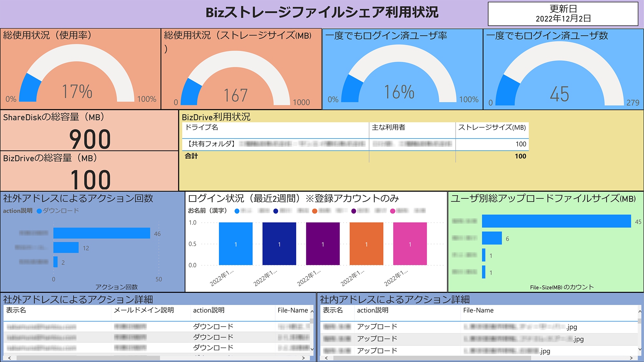The image size is (644, 362).
Task: Select the bar labeled 2 in action chart
Action: (x=55, y=262)
